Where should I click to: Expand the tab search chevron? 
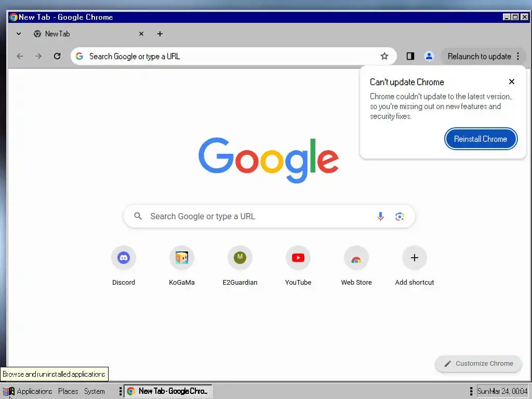tap(19, 34)
